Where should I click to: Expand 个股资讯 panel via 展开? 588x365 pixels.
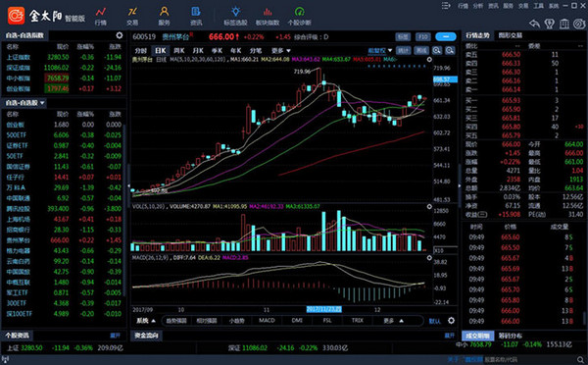click(115, 336)
